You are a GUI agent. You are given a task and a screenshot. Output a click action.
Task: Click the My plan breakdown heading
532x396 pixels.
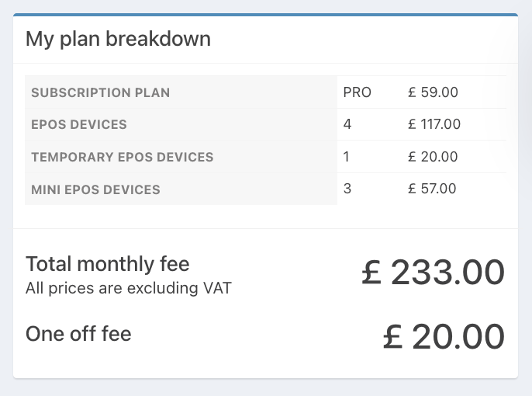[118, 39]
